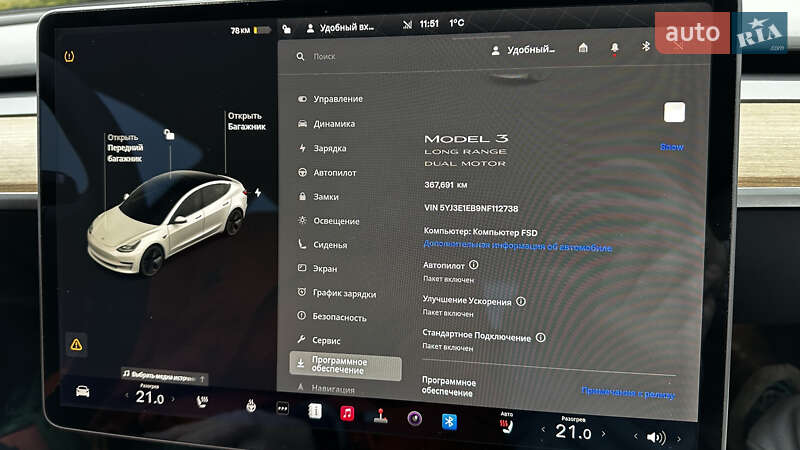Tap the 78 км battery range indicator
800x450 pixels.
tap(250, 30)
